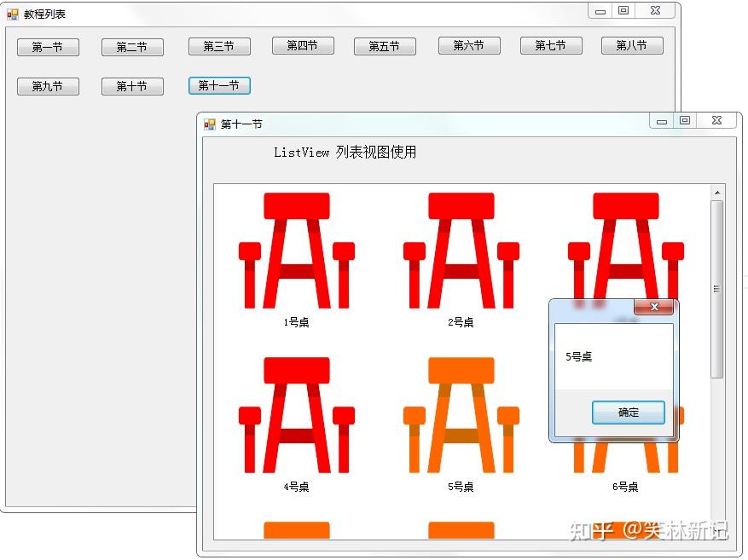Open the 第五节 lesson
Image resolution: width=748 pixels, height=560 pixels.
point(385,47)
